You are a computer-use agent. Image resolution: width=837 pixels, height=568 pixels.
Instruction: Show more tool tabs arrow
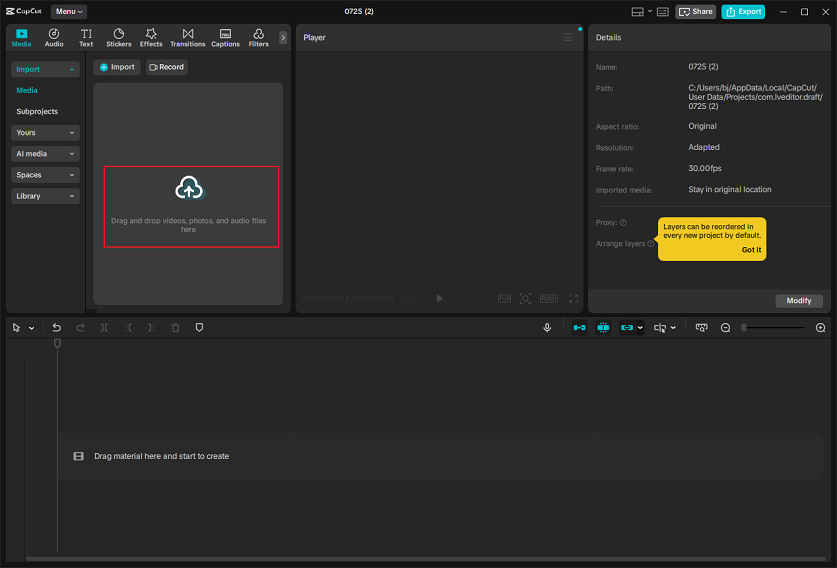tap(283, 37)
